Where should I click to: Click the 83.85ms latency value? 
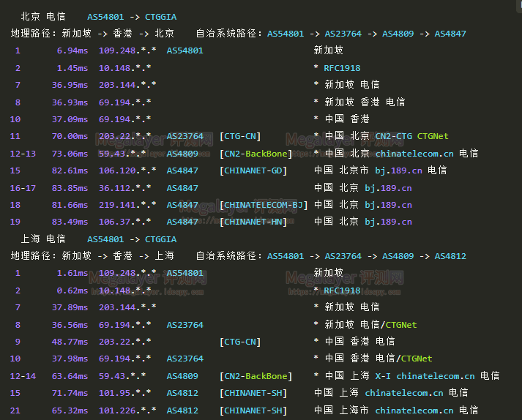70,188
